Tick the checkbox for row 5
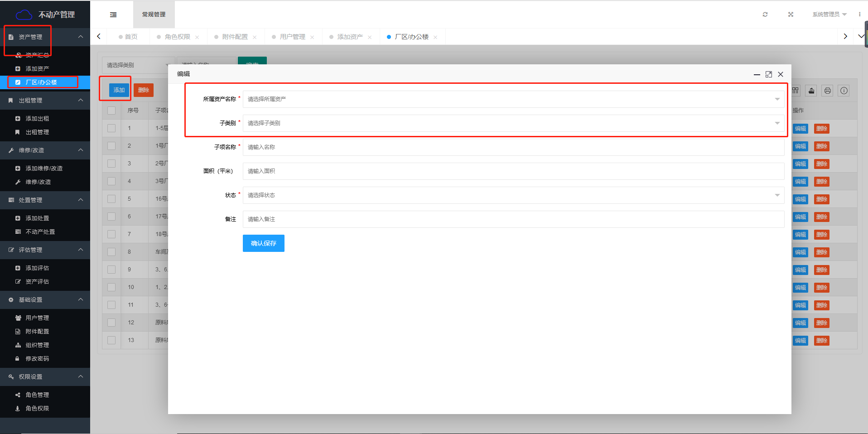Viewport: 868px width, 434px height. 111,199
